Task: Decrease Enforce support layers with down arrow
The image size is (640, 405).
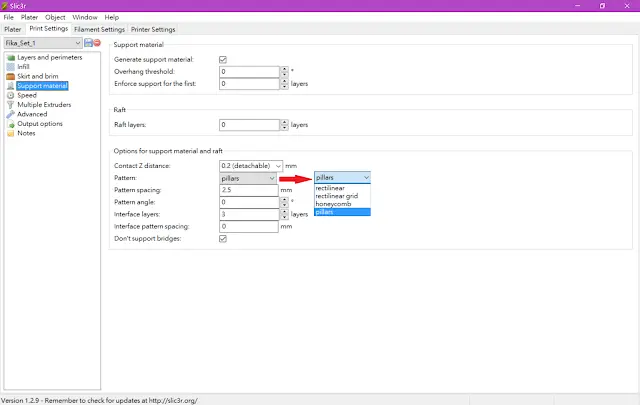Action: [x=284, y=87]
